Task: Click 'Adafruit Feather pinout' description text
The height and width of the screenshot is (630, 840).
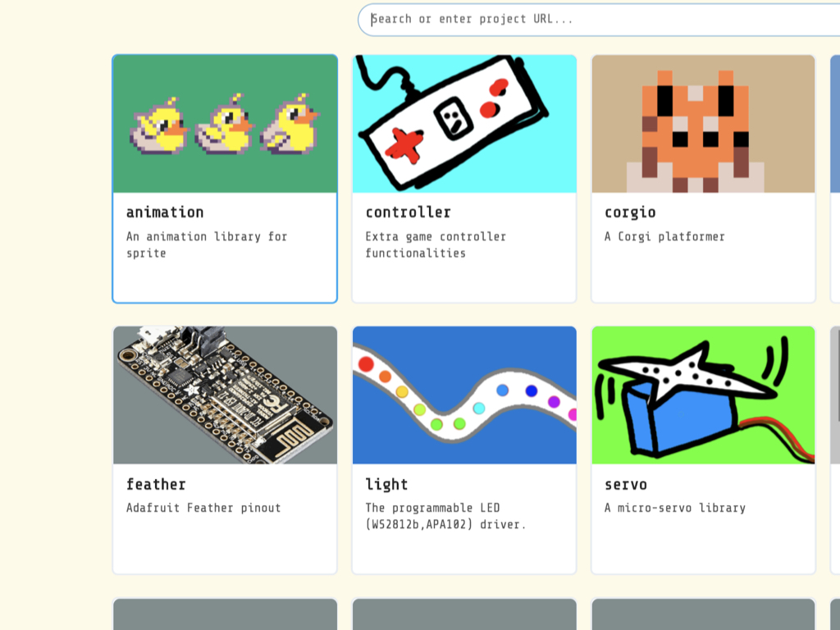Action: coord(203,508)
